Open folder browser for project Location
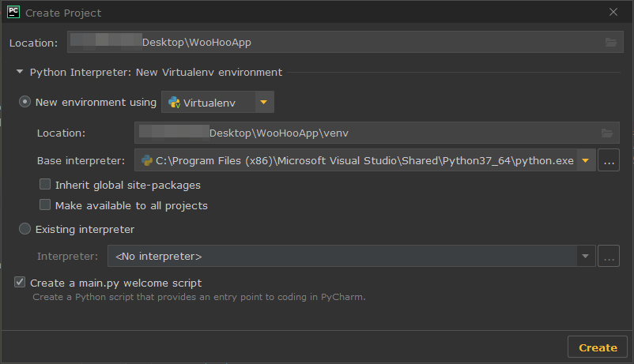Viewport: 634px width, 364px height. 611,43
